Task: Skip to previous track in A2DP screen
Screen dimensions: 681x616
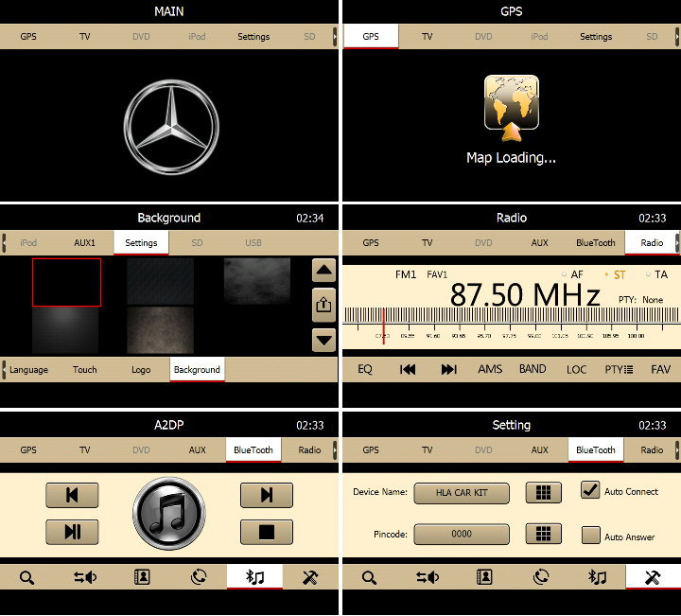Action: tap(72, 495)
